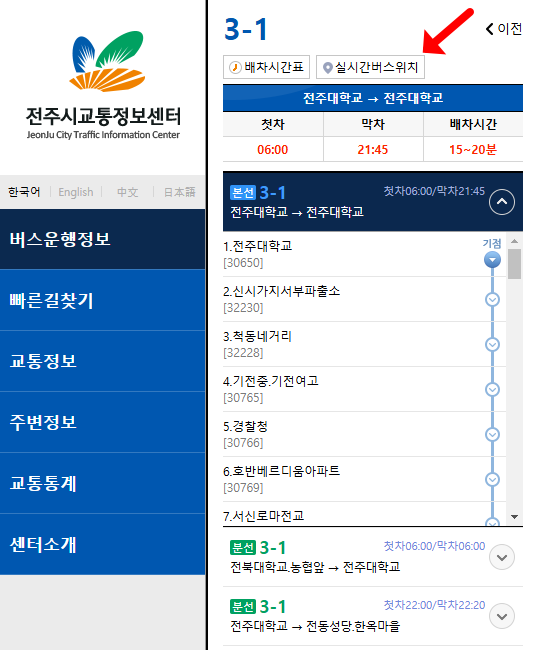The height and width of the screenshot is (650, 533).
Task: Select 한국어 language
Action: click(24, 192)
